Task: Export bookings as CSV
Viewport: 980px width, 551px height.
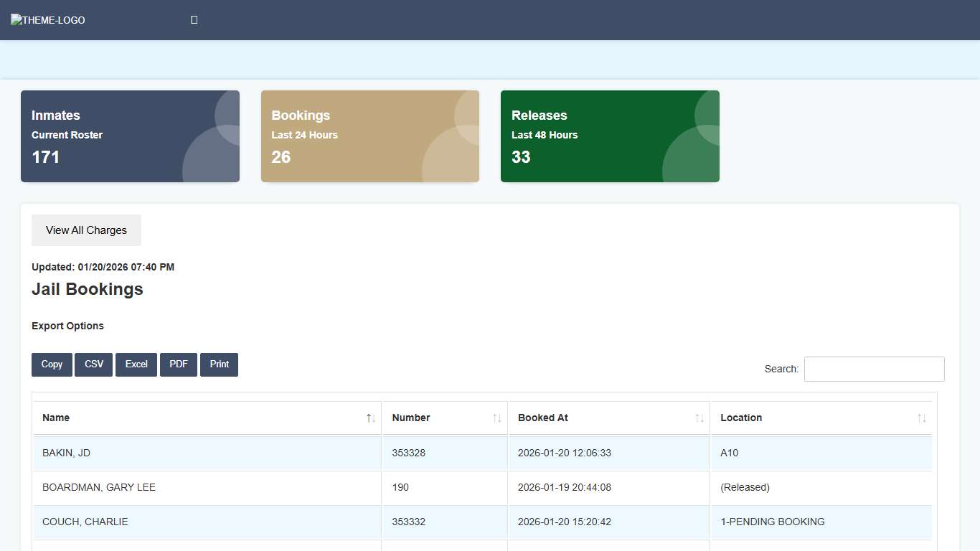Action: click(x=94, y=364)
